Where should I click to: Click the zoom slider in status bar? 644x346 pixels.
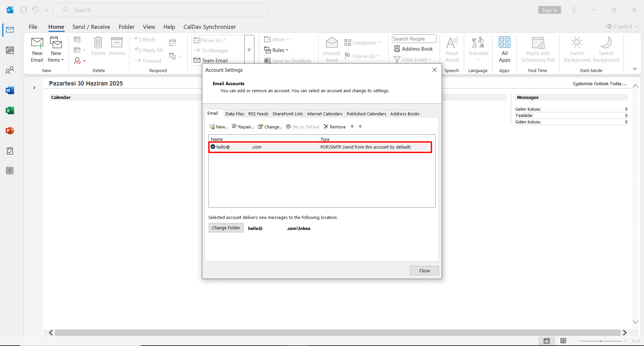click(600, 341)
